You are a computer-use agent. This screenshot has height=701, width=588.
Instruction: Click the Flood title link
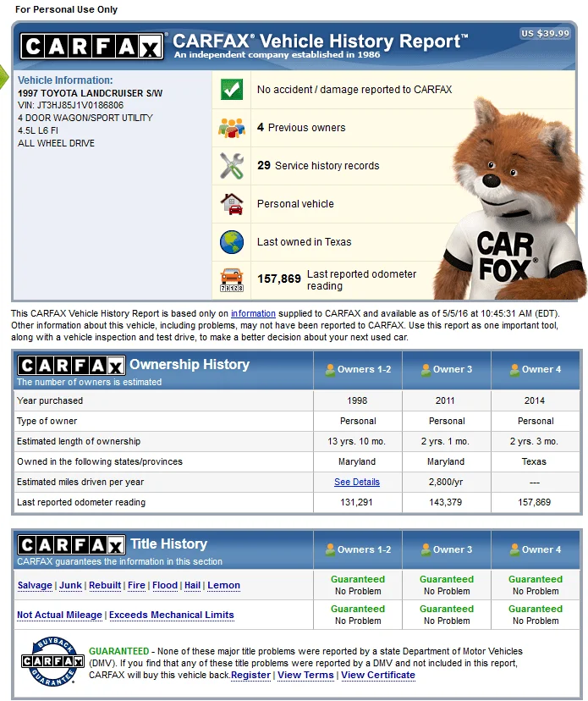click(165, 585)
